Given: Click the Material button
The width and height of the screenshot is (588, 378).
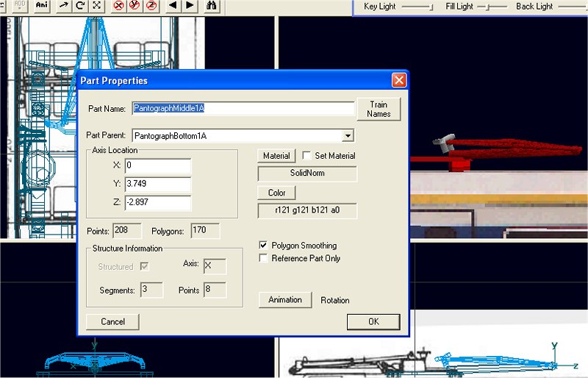Looking at the screenshot, I should (x=276, y=156).
